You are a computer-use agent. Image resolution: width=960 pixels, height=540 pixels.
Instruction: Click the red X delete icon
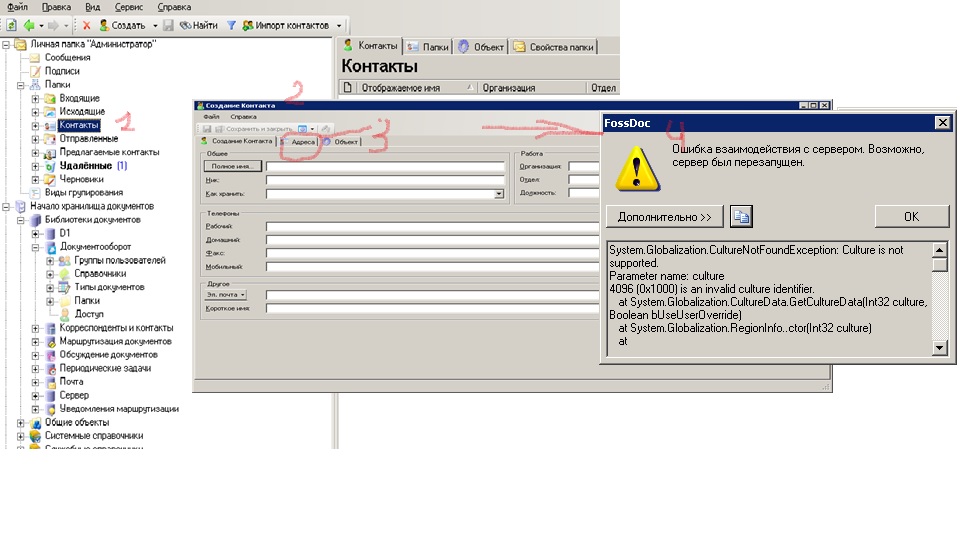click(86, 25)
